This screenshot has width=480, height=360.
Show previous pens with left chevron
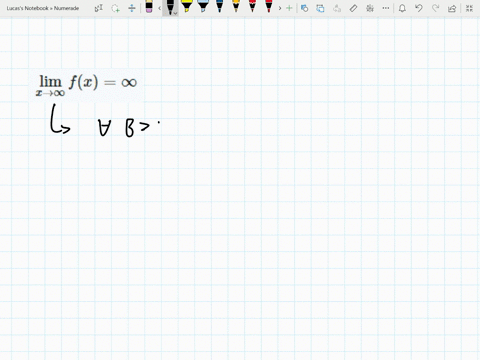tap(160, 8)
